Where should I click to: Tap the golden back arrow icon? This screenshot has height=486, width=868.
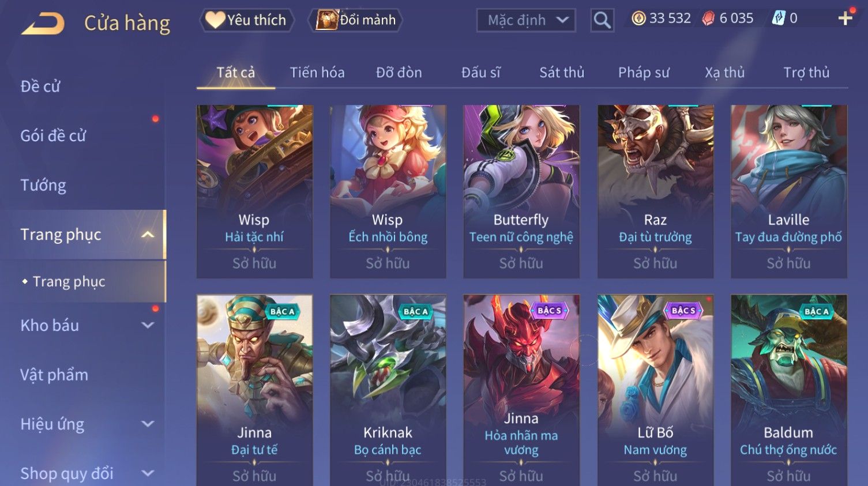[43, 24]
